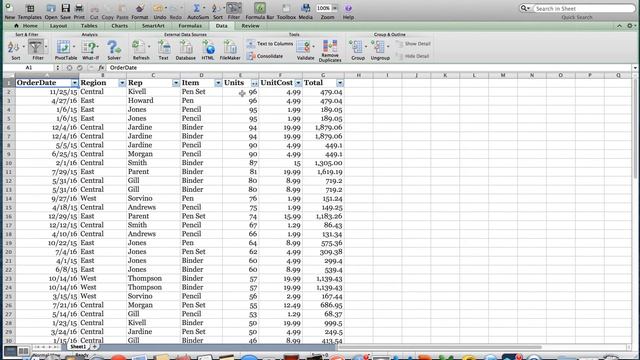Open the Tables tab
The image size is (640, 360).
click(x=89, y=26)
